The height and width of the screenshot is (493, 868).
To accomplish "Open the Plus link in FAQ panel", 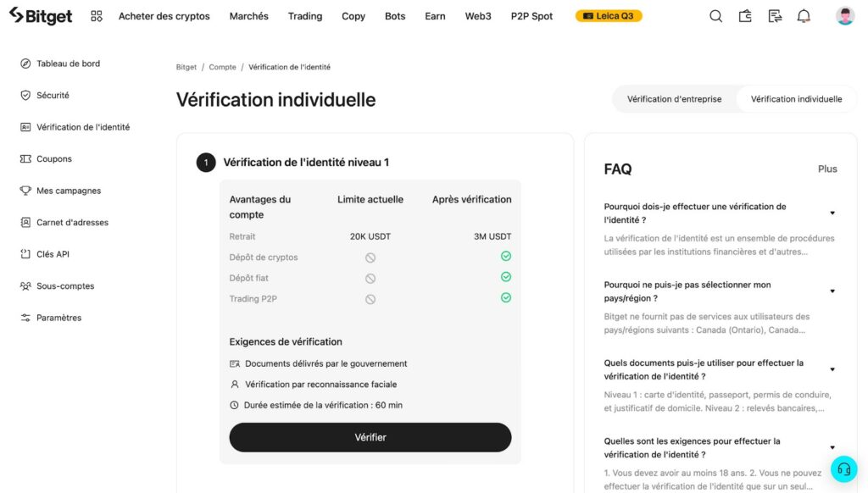I will [x=827, y=169].
